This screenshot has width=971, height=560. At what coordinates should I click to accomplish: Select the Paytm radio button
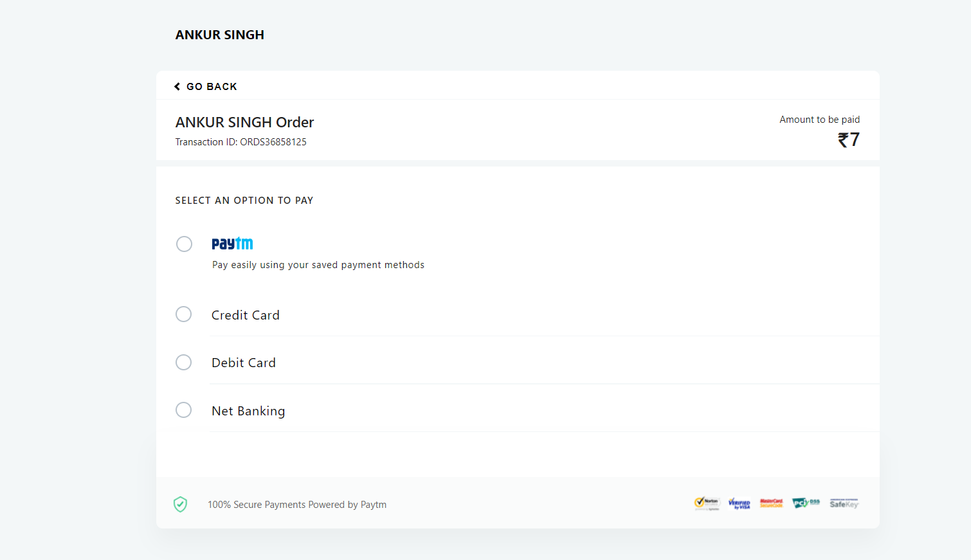point(184,244)
